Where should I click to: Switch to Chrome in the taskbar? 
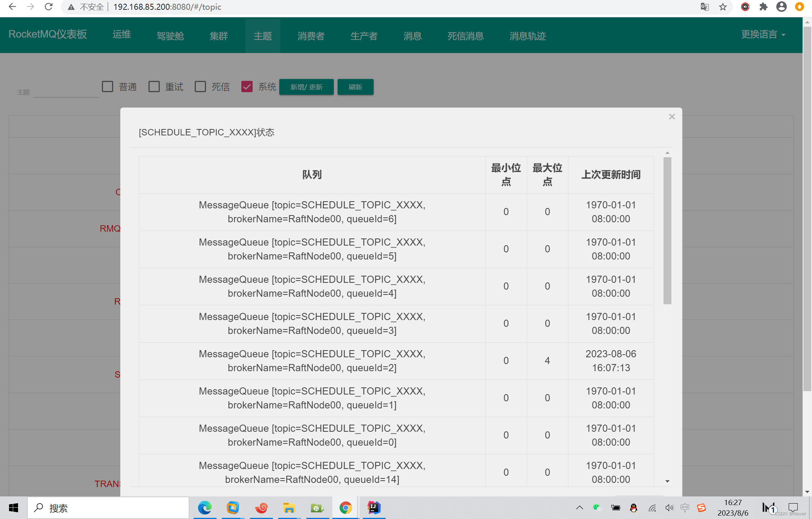pos(345,508)
